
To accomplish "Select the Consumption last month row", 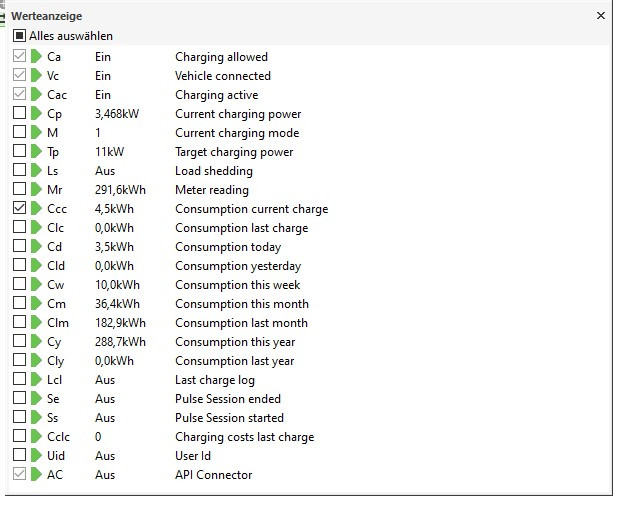I will (x=241, y=323).
